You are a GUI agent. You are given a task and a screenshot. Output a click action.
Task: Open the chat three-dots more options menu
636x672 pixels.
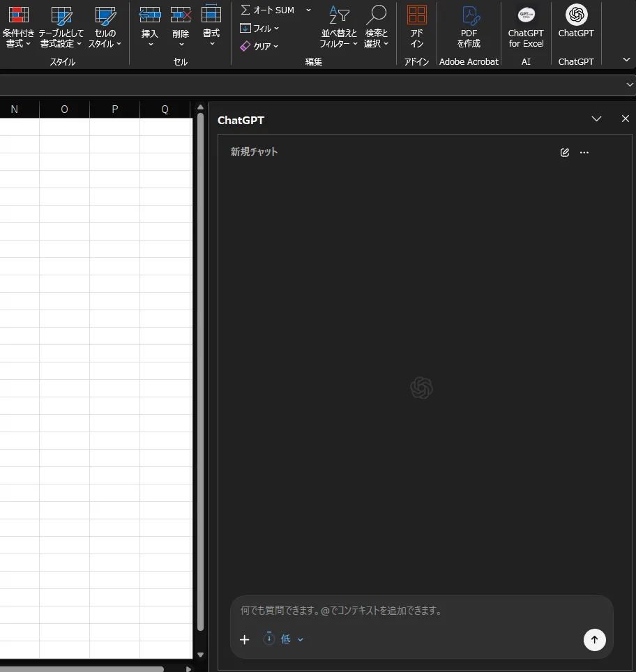coord(584,153)
